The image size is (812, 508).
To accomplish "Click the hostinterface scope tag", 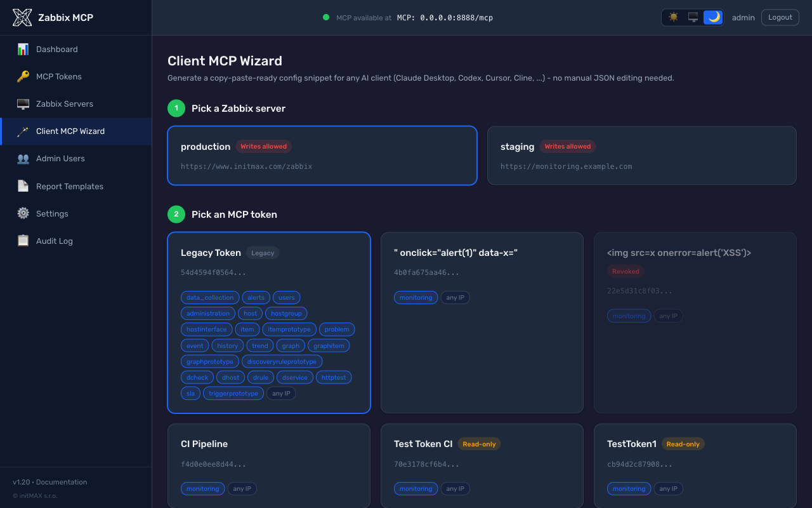I will 206,330.
